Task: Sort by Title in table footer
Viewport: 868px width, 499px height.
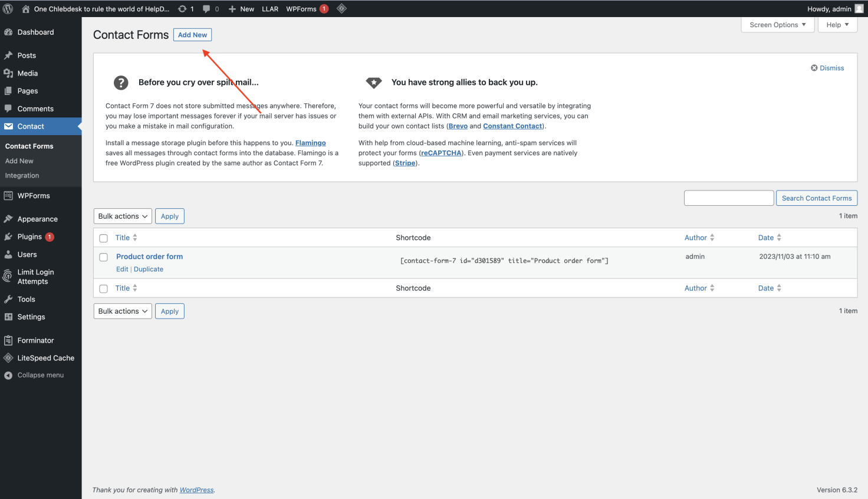Action: click(126, 288)
